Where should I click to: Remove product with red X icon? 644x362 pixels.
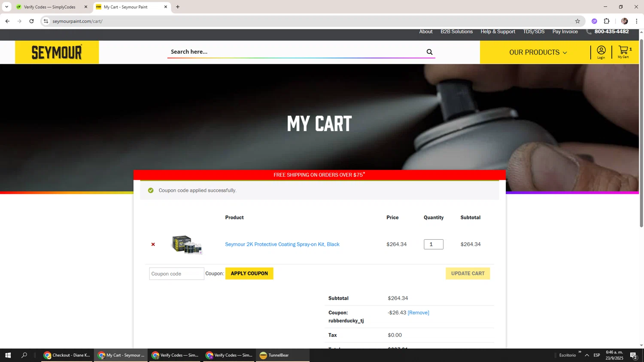click(153, 244)
